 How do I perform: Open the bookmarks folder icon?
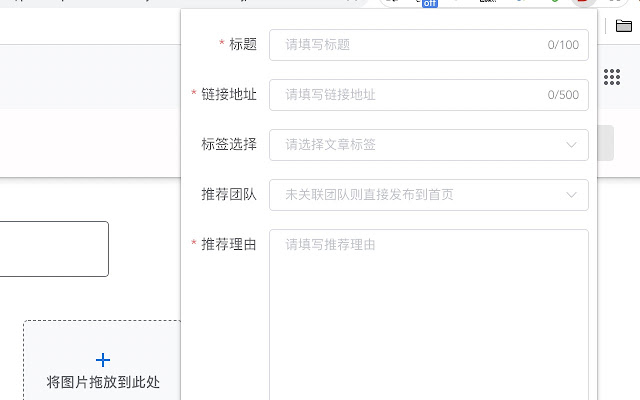click(x=624, y=26)
